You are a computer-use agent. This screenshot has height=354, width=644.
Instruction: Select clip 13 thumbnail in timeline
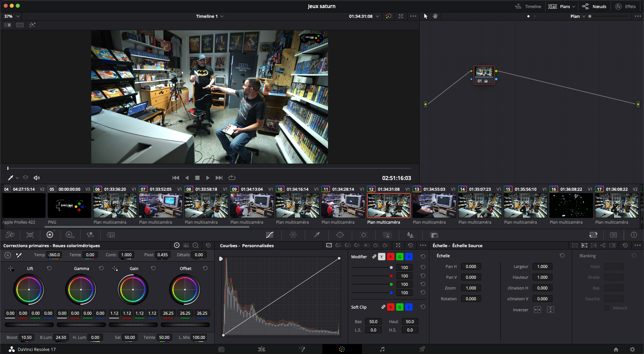(x=434, y=206)
